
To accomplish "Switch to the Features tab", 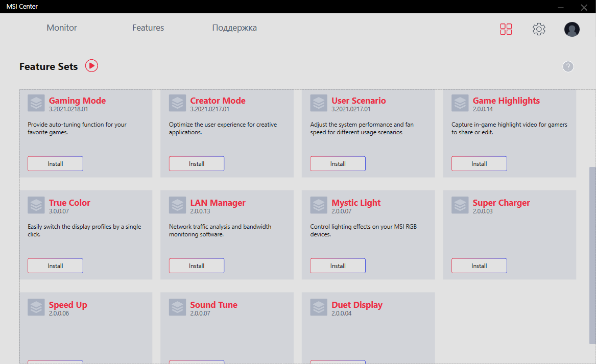I will pos(148,28).
